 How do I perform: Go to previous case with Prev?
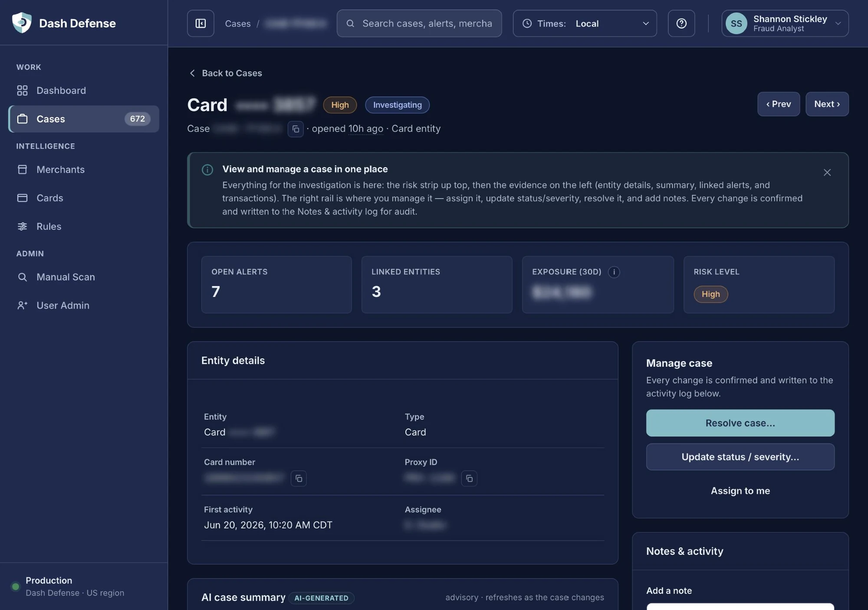pos(779,104)
